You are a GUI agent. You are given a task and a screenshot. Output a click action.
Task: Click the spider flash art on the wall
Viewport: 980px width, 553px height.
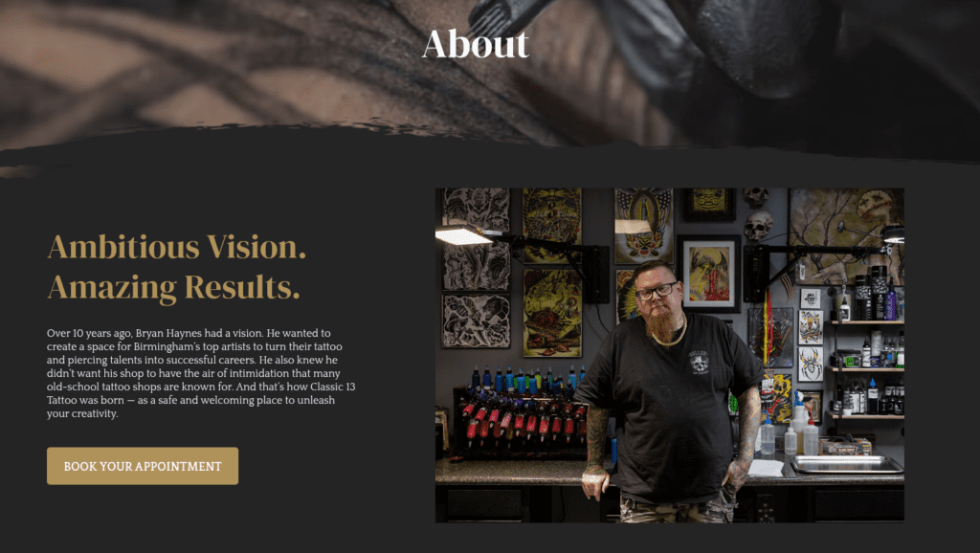(x=811, y=365)
